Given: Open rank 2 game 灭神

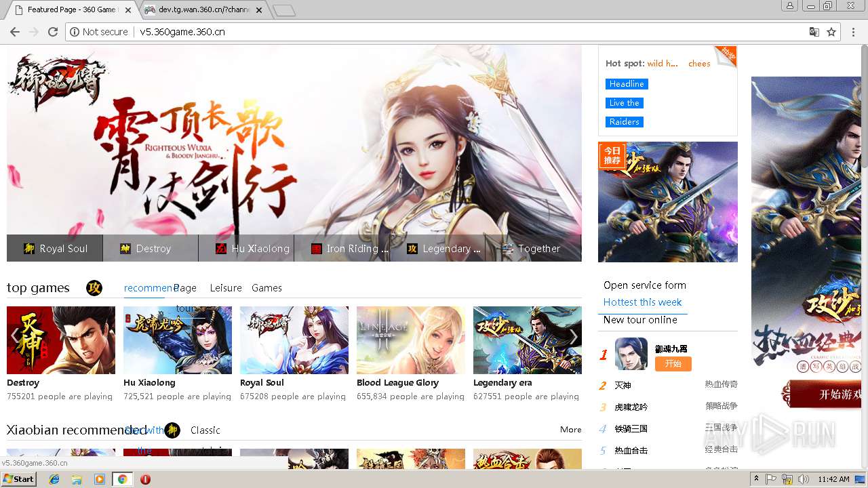Looking at the screenshot, I should pos(623,386).
